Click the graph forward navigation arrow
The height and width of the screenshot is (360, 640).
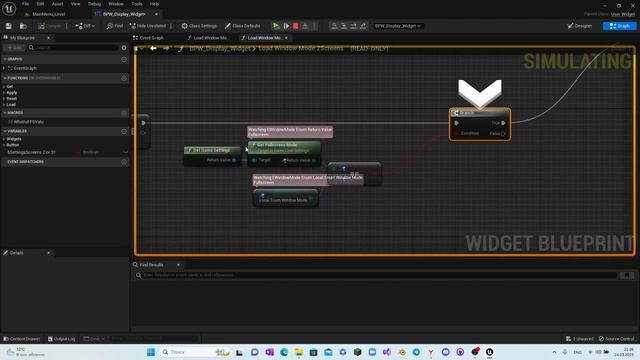tap(166, 49)
